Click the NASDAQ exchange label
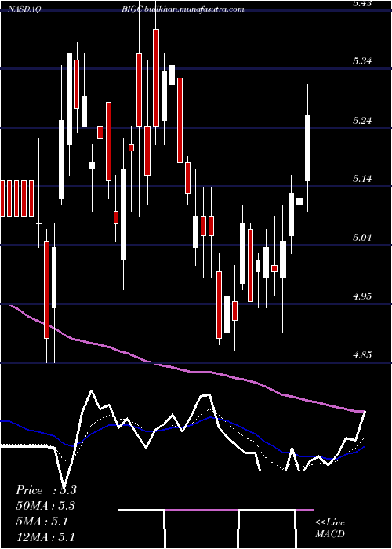Viewport: 392px width, 549px height. pos(24,9)
